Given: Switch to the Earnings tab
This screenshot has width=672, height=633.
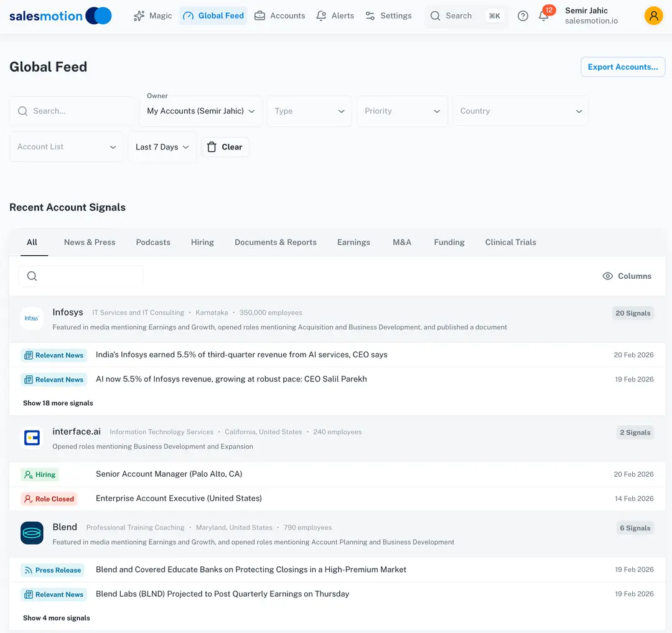Looking at the screenshot, I should tap(353, 242).
